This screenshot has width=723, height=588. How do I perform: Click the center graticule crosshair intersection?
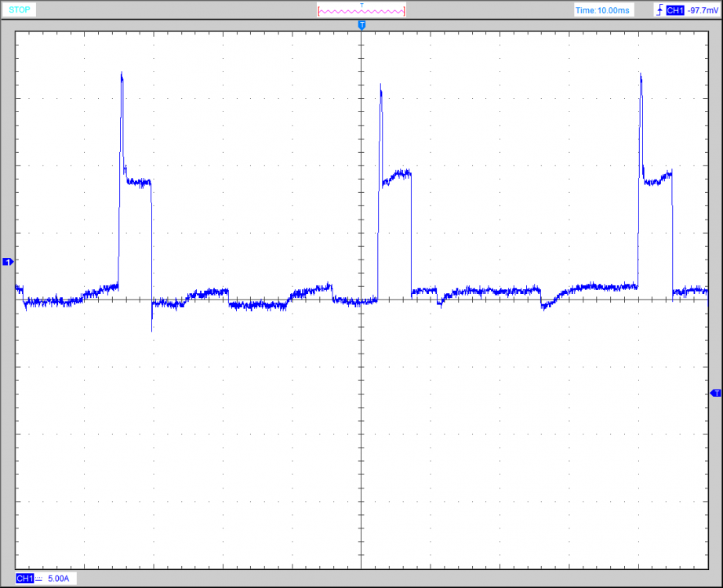[x=361, y=299]
